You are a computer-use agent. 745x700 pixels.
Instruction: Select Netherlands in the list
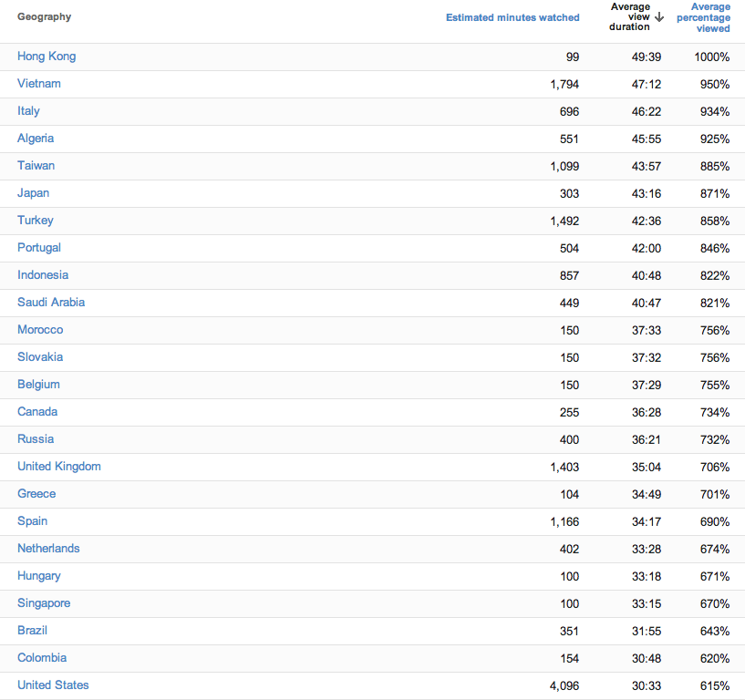tap(48, 549)
